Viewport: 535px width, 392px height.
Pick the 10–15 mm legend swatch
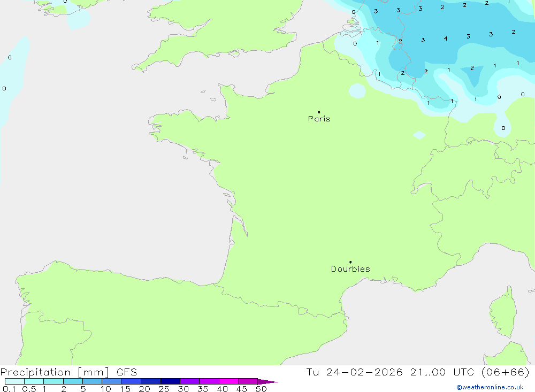click(112, 381)
